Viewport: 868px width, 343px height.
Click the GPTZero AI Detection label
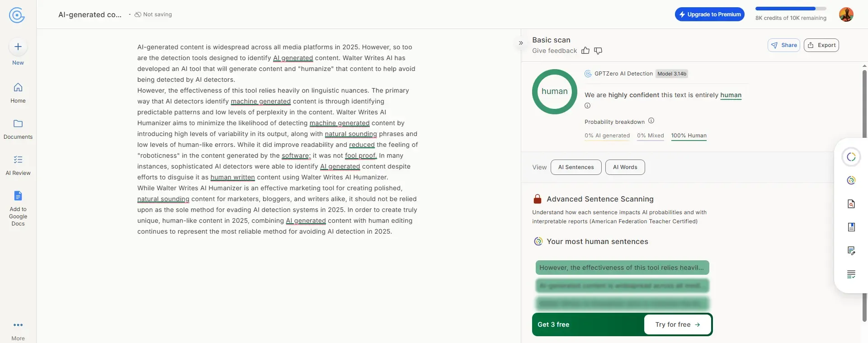[x=624, y=74]
